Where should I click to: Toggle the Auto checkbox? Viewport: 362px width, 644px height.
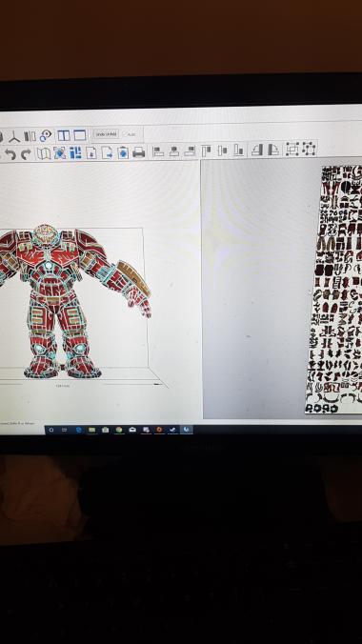click(x=125, y=134)
